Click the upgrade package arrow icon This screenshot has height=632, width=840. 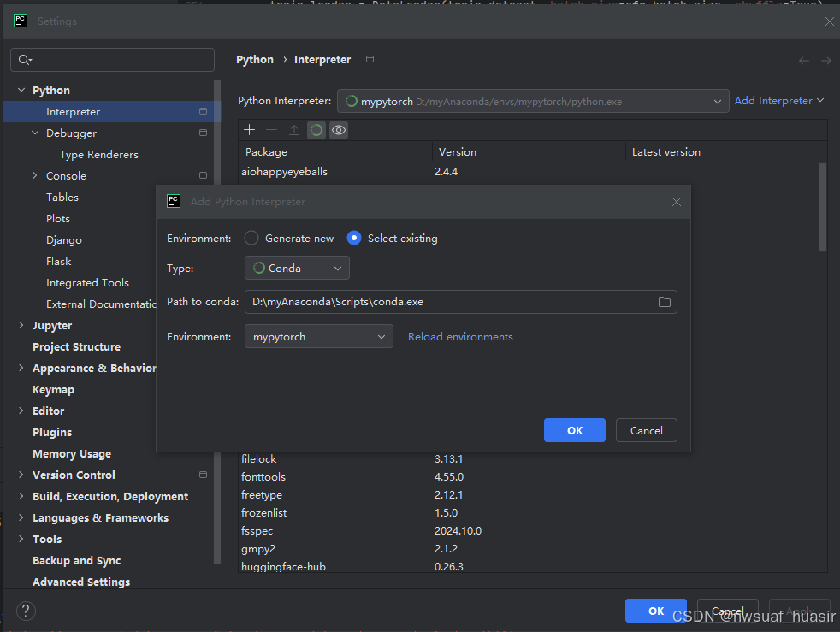(x=294, y=130)
